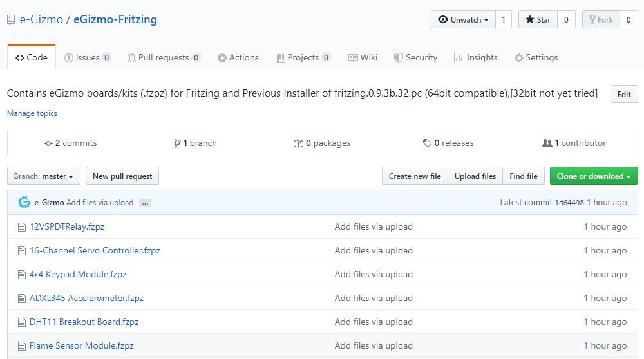The image size is (644, 359).
Task: Expand the Clone or download menu
Action: click(594, 176)
